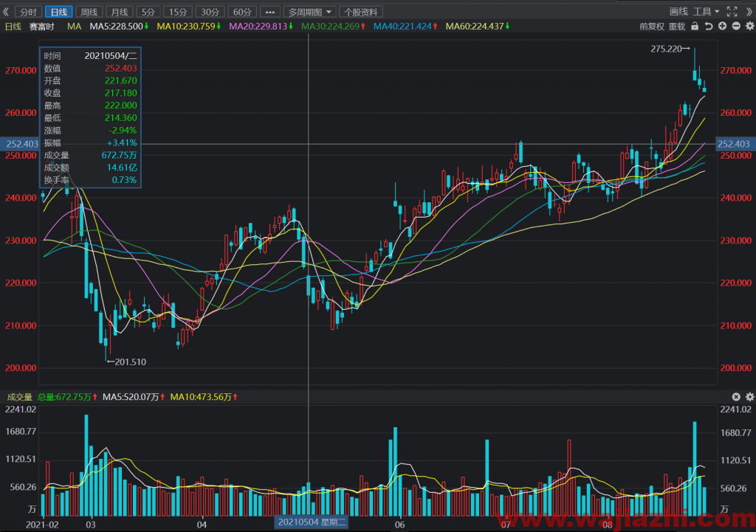756x532 pixels.
Task: Click the 20210504 星期二 date marker
Action: tap(312, 522)
